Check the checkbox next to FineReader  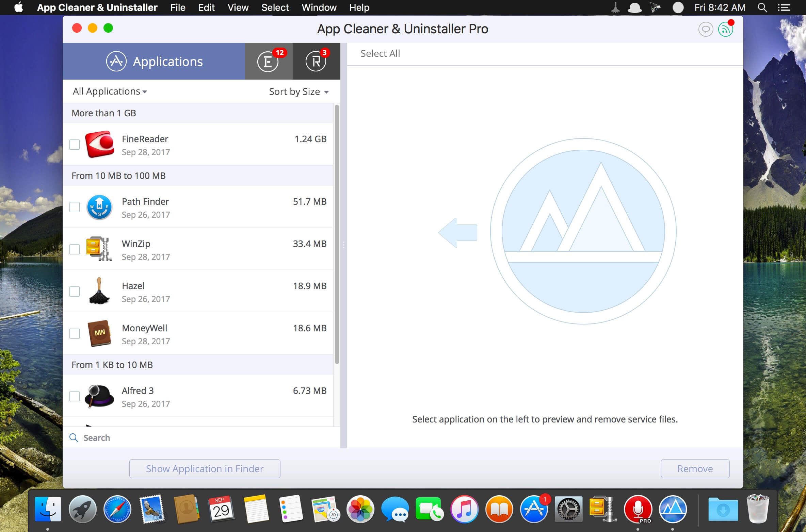coord(75,144)
